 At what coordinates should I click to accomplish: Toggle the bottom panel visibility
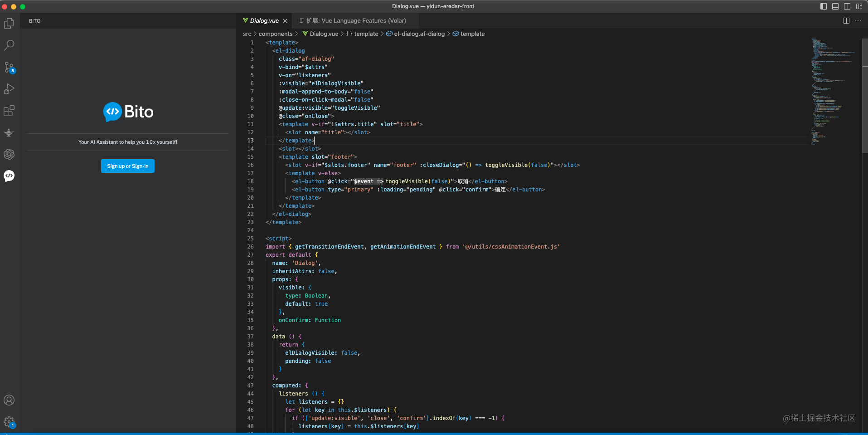pyautogui.click(x=835, y=6)
